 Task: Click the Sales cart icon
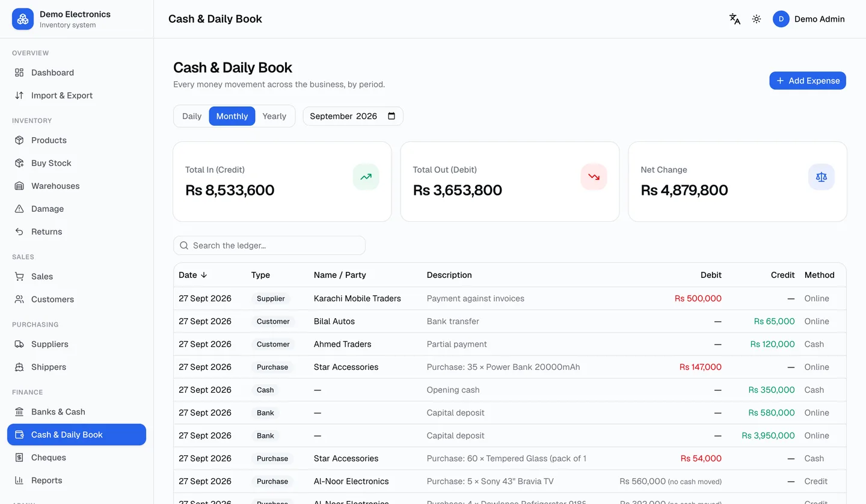click(19, 277)
